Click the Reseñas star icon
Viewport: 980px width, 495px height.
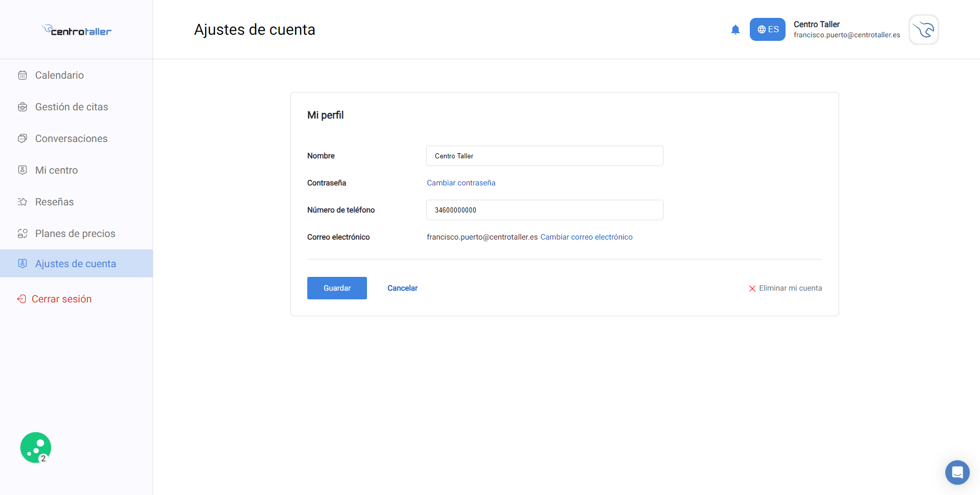22,201
